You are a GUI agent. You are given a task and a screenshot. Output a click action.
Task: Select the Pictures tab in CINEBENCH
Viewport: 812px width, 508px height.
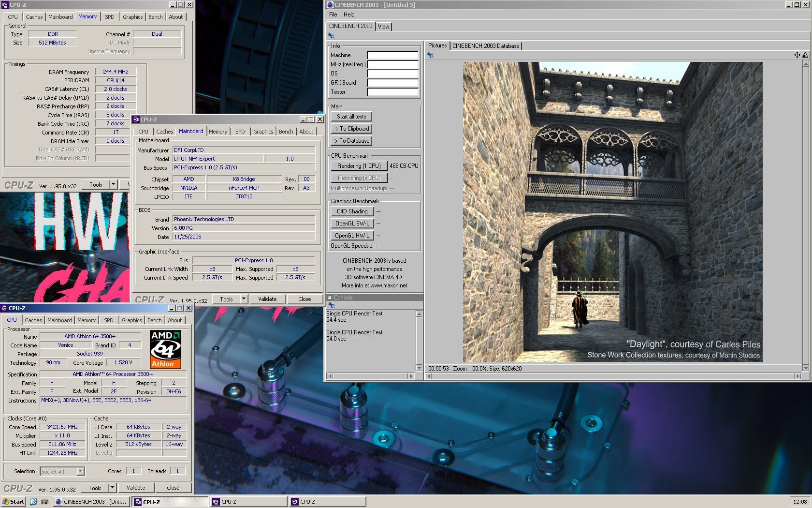(437, 45)
